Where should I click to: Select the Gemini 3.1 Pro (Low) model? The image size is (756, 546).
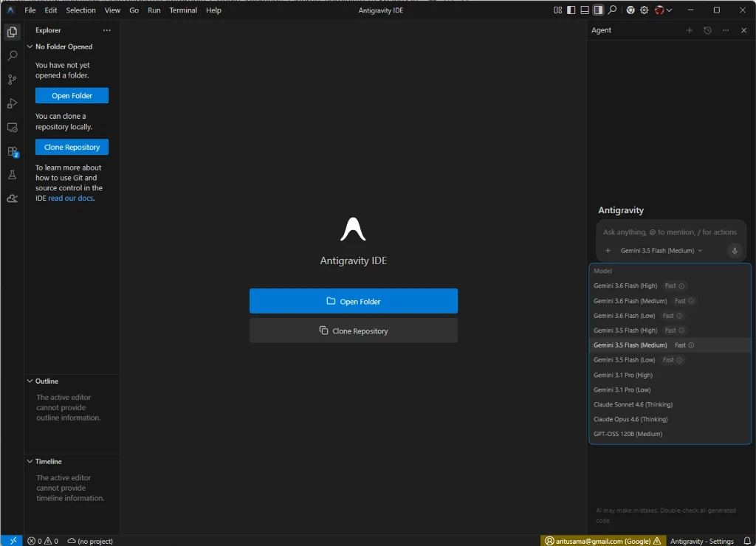tap(670, 390)
